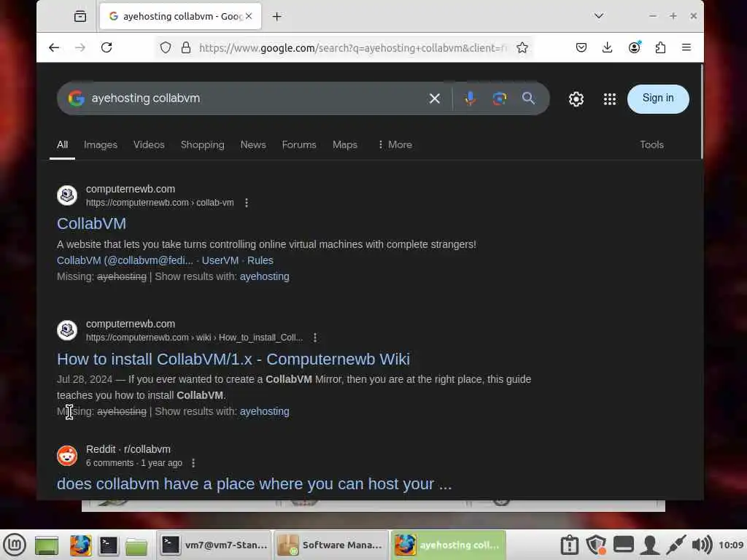Submit search with magnifying glass icon

(528, 98)
